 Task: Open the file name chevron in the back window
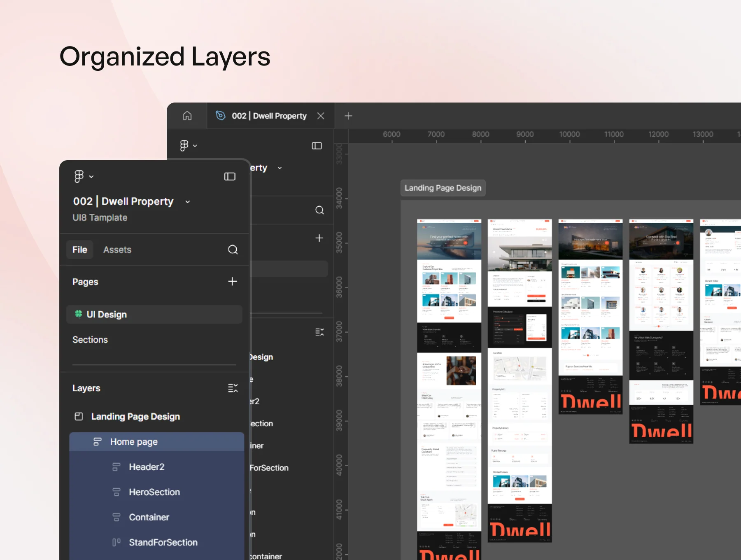(280, 168)
